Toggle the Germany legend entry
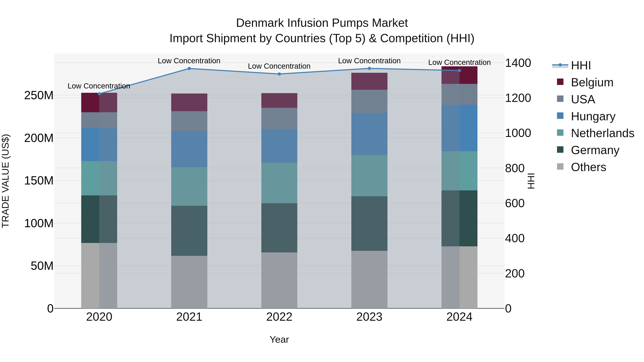 coord(588,150)
